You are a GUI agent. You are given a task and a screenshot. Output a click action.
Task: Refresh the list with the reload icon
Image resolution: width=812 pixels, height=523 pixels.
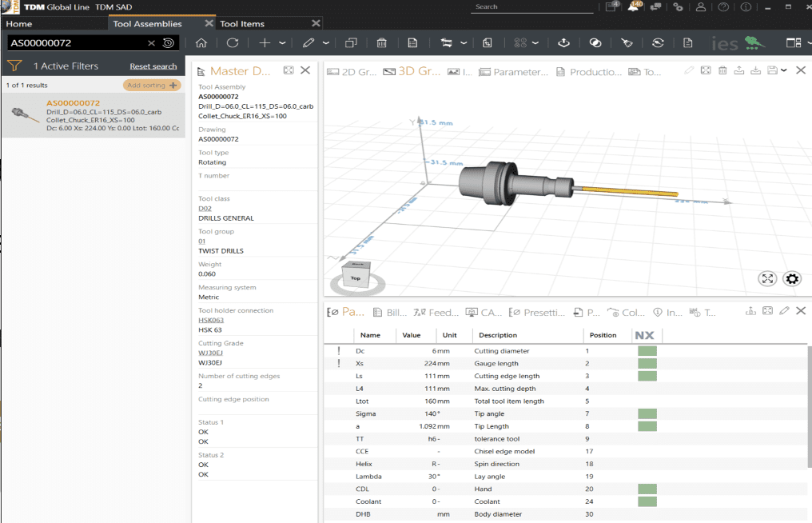233,43
